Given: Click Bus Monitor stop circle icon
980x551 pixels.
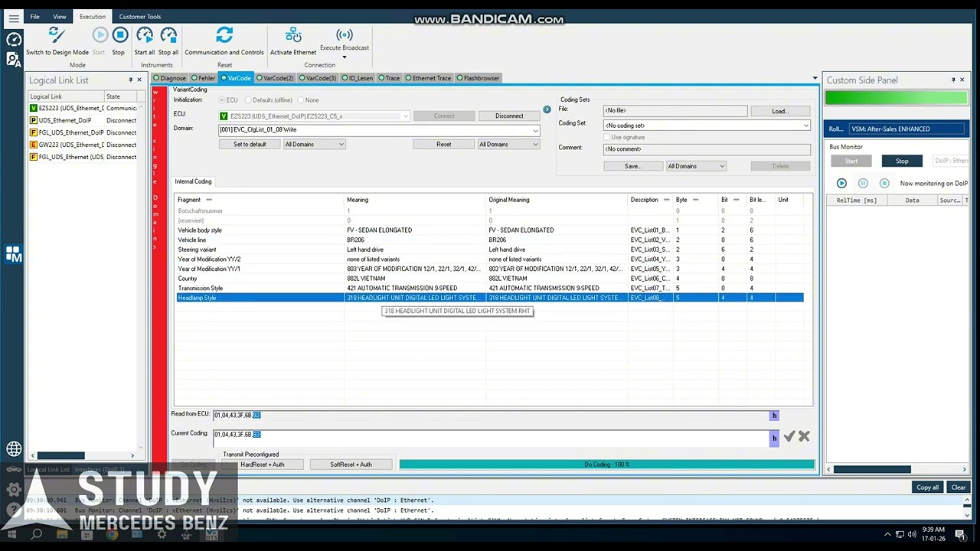Looking at the screenshot, I should click(x=884, y=183).
